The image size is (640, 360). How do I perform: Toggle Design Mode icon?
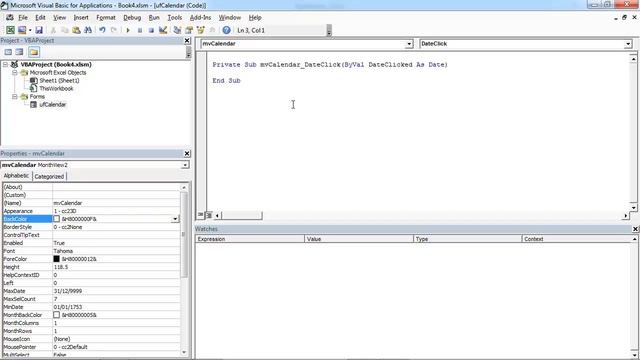click(163, 30)
